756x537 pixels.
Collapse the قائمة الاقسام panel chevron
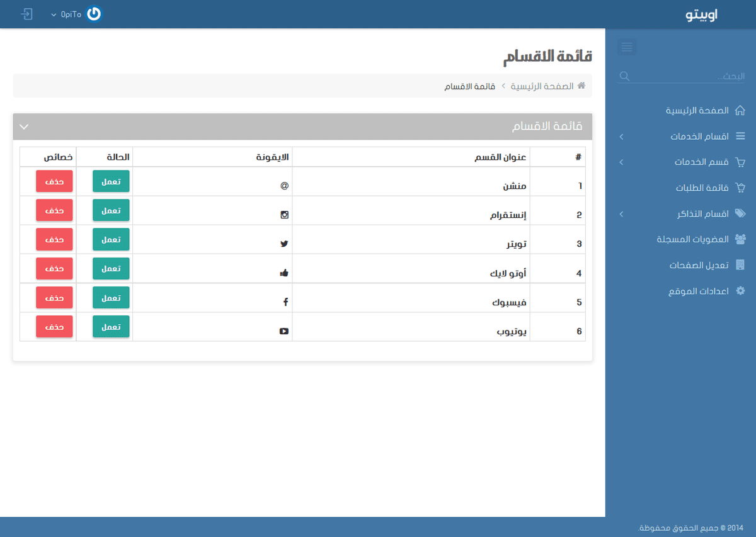coord(24,127)
